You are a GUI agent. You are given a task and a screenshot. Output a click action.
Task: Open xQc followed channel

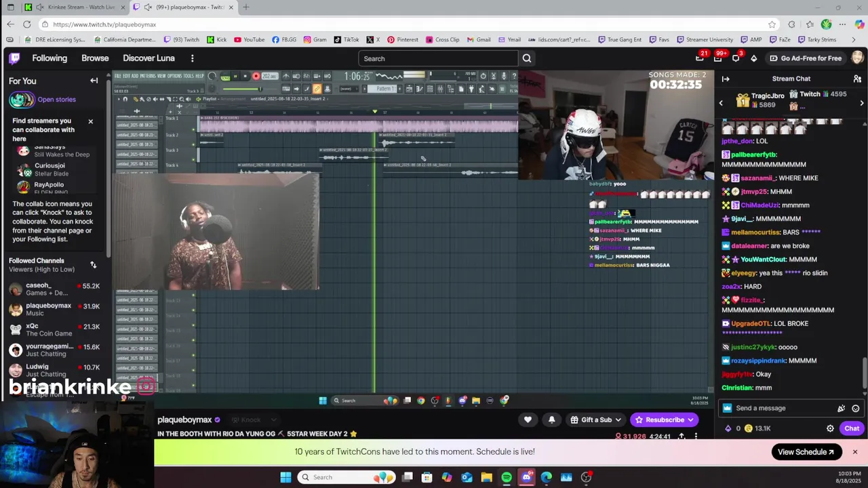click(x=54, y=330)
